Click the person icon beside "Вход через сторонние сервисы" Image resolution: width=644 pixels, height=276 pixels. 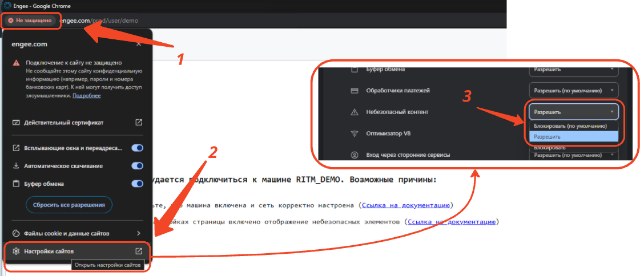pos(354,156)
